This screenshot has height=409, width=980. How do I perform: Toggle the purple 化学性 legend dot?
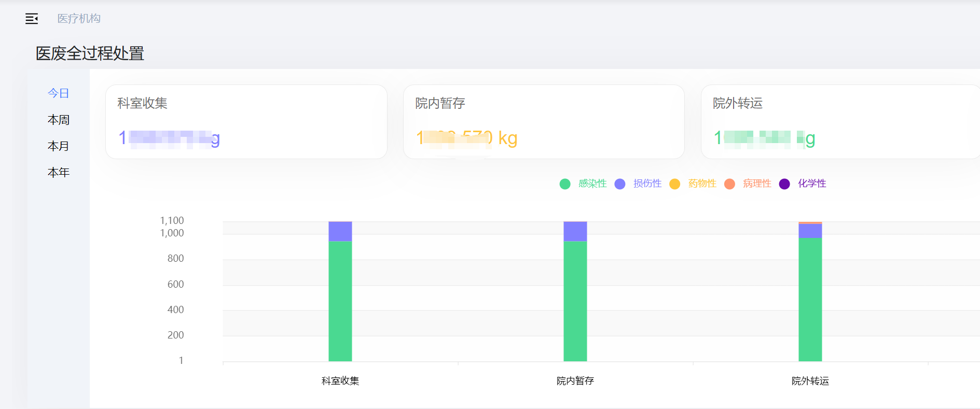(x=784, y=184)
